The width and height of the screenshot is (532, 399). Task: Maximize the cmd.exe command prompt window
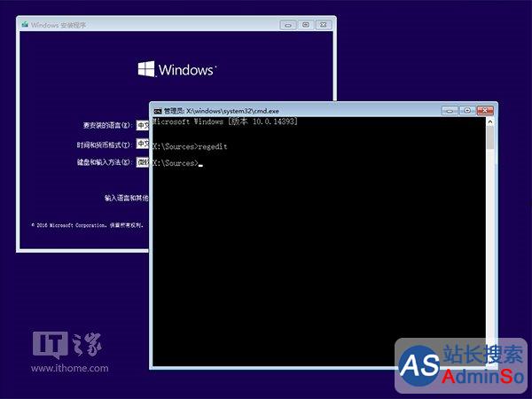467,111
